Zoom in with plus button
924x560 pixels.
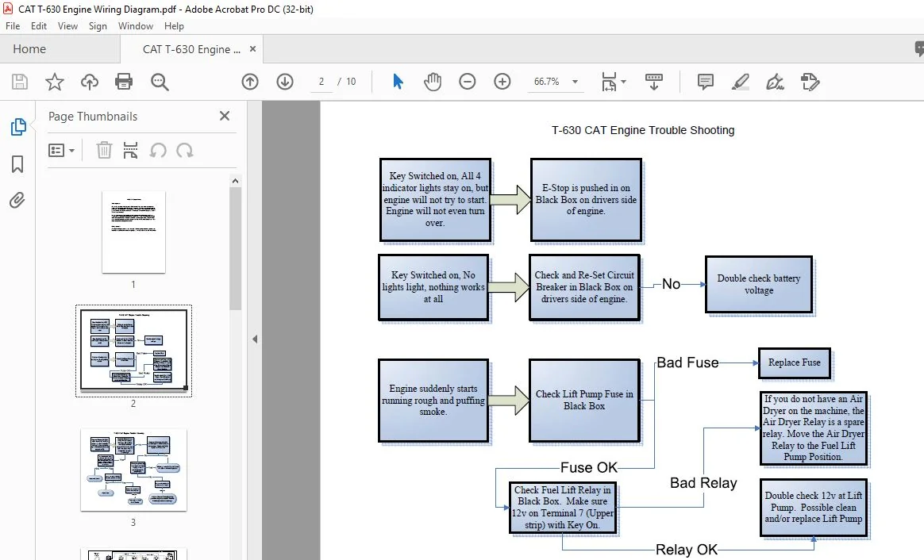click(x=502, y=82)
